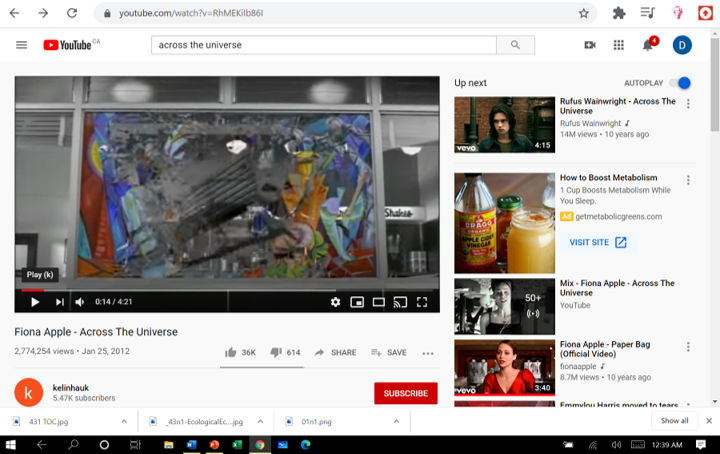Open Rufus Wainwright video thumbnail
Image resolution: width=720 pixels, height=454 pixels.
[504, 124]
